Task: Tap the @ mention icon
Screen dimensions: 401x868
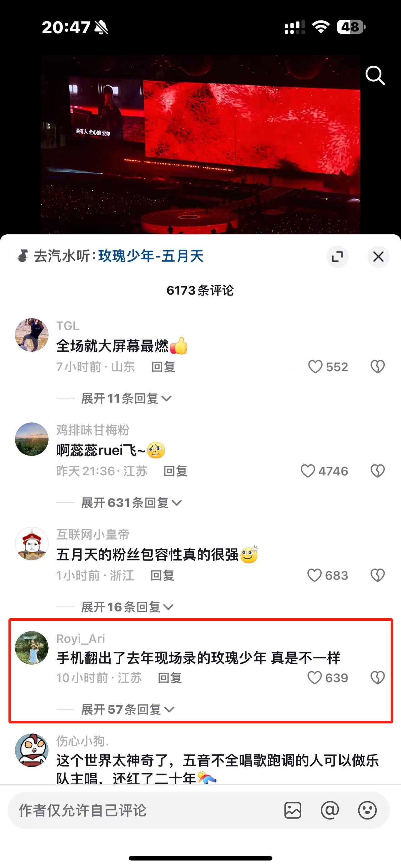Action: (330, 810)
